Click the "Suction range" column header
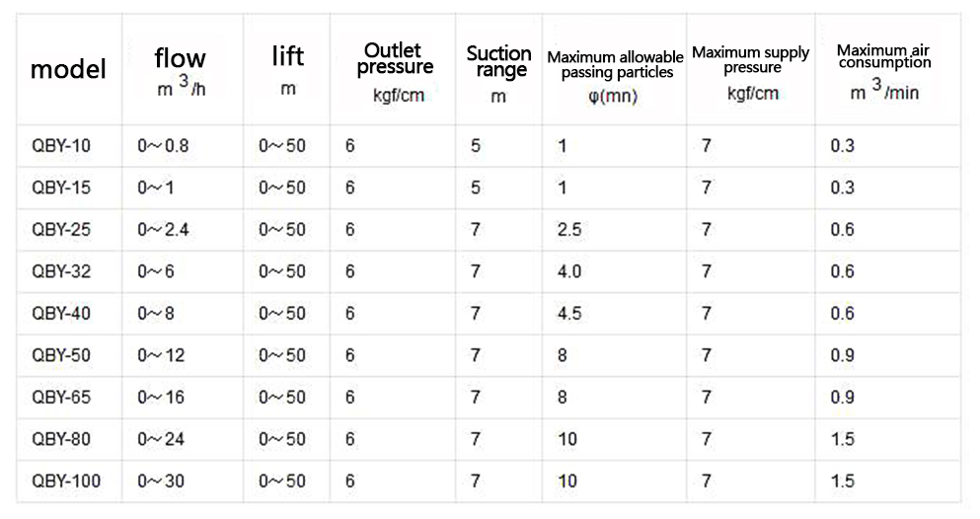Screen dimensions: 980x519 498,70
